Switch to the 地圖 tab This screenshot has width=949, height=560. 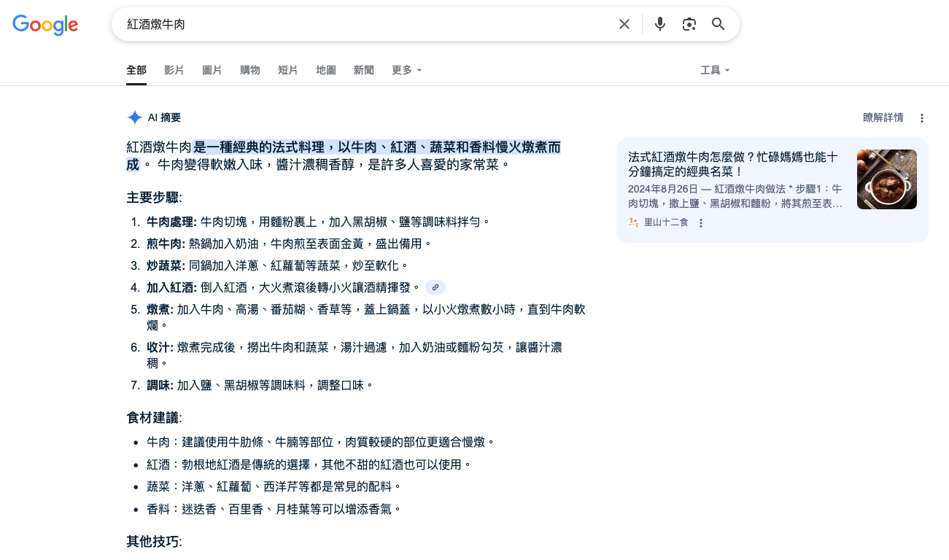pyautogui.click(x=326, y=70)
